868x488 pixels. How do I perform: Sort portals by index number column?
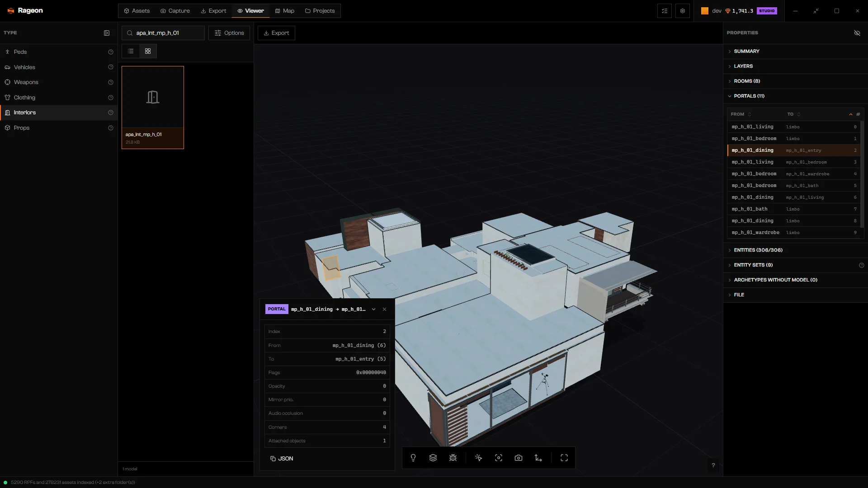click(854, 114)
